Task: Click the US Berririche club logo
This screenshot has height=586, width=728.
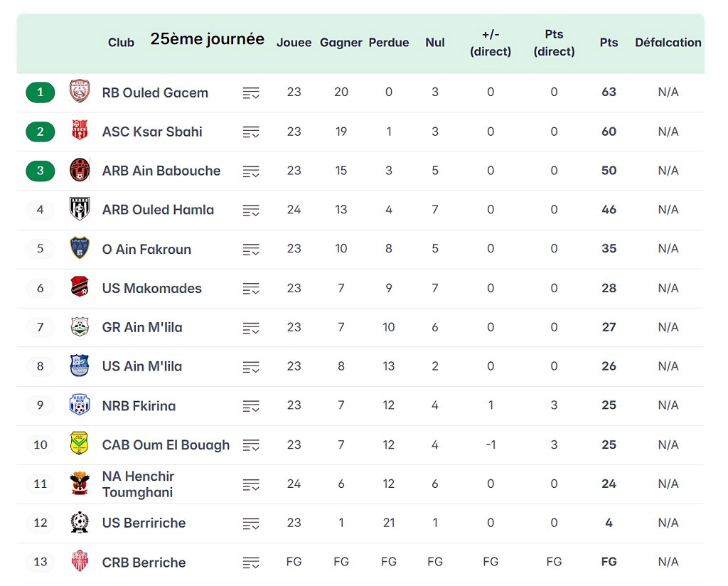Action: tap(80, 523)
